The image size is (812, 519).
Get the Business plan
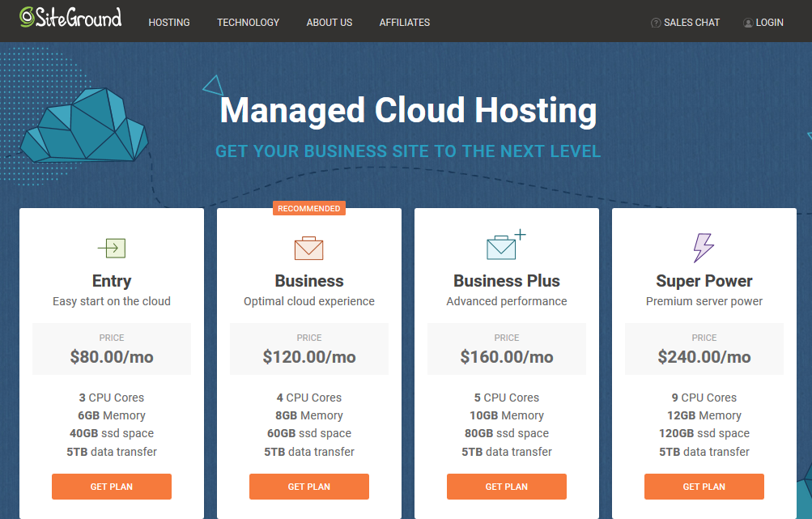coord(309,487)
